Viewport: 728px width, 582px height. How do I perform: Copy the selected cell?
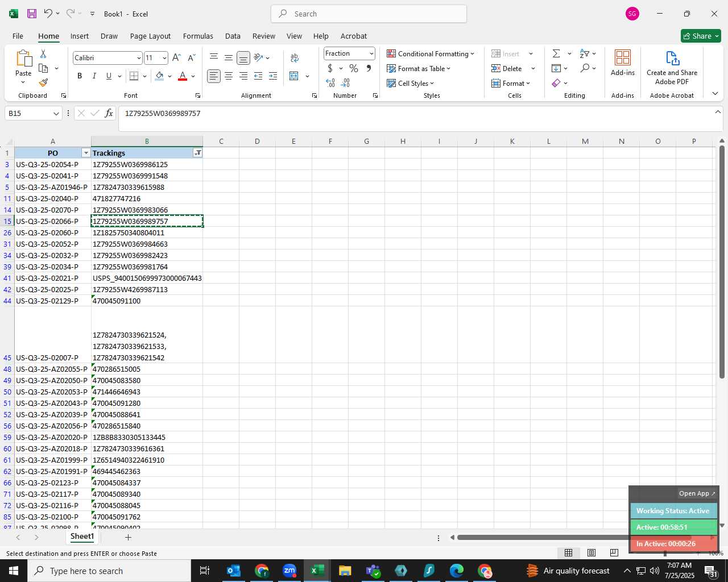(43, 68)
